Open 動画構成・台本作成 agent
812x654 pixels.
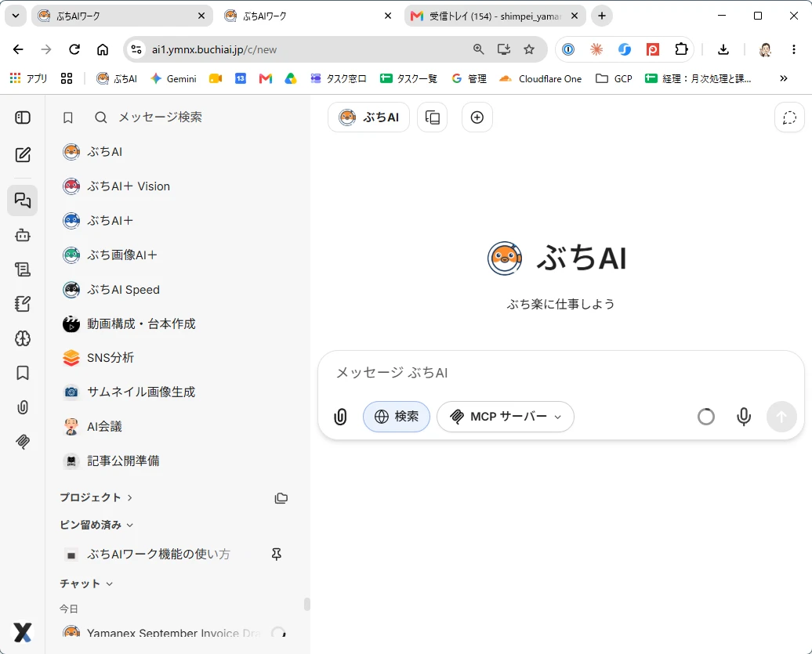pyautogui.click(x=176, y=324)
